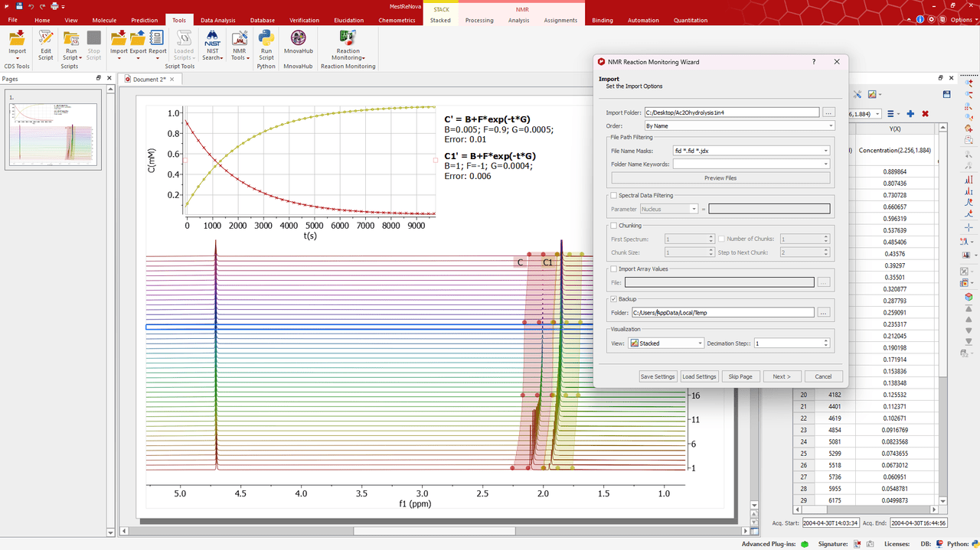
Task: Open the Order By Name dropdown
Action: tap(739, 125)
